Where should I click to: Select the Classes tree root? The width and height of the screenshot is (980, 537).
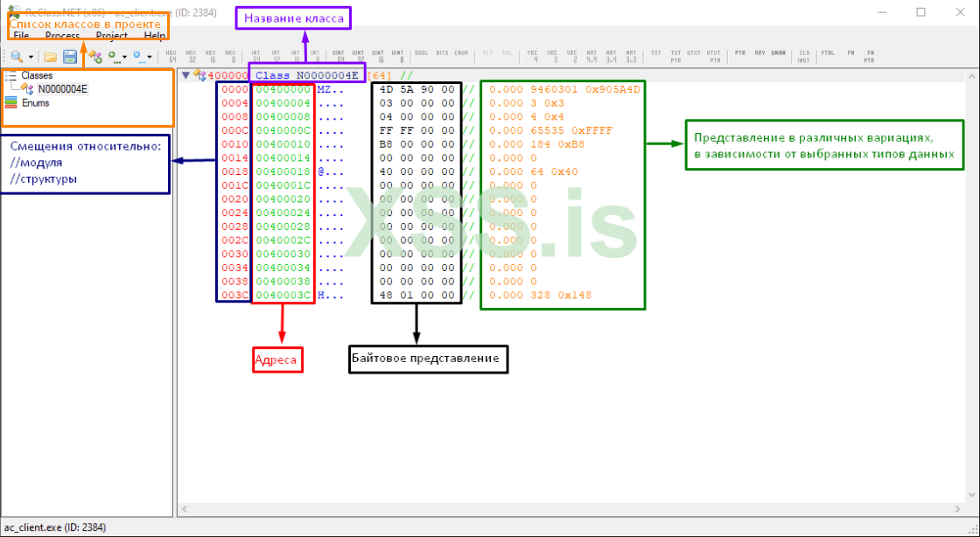tap(37, 75)
